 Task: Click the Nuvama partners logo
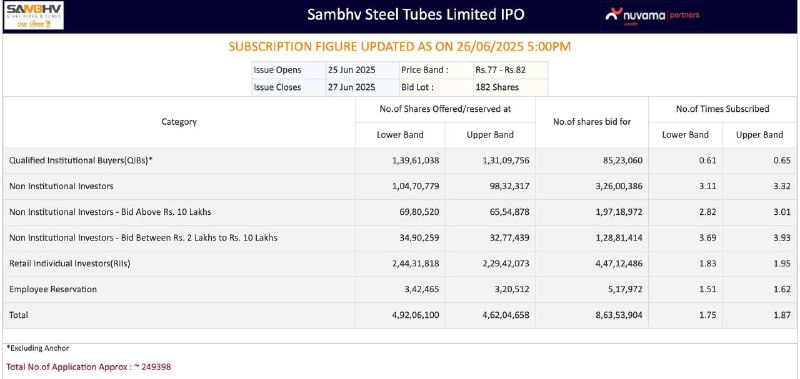tap(652, 15)
